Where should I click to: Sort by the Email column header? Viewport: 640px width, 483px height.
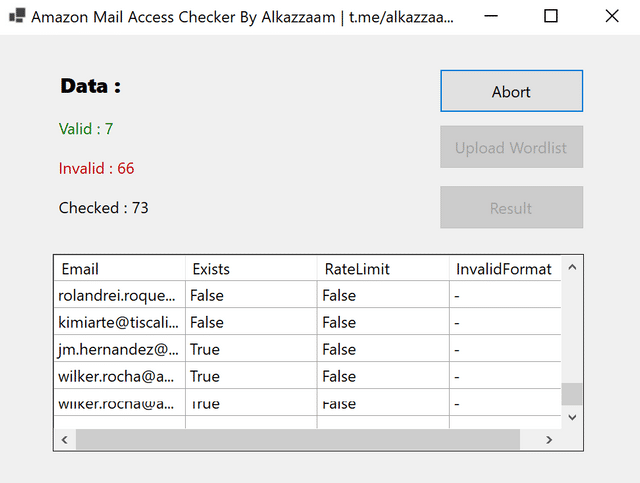pos(120,268)
